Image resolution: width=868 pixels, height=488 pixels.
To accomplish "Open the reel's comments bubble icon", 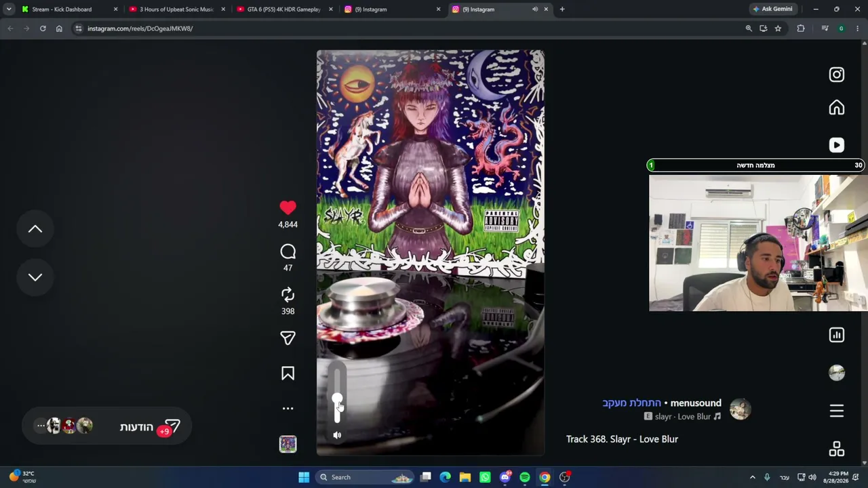I will [x=288, y=252].
